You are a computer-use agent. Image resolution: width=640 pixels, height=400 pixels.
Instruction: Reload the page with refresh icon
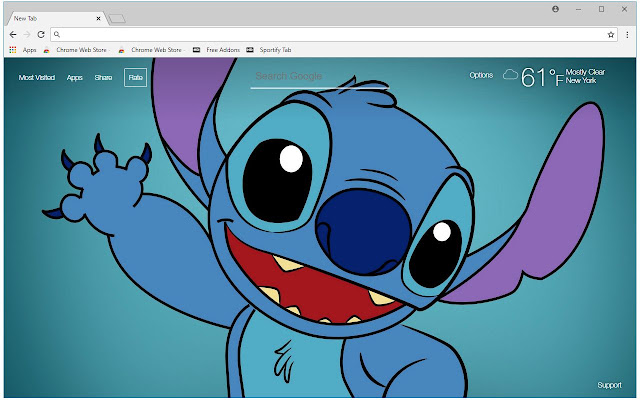tap(41, 35)
